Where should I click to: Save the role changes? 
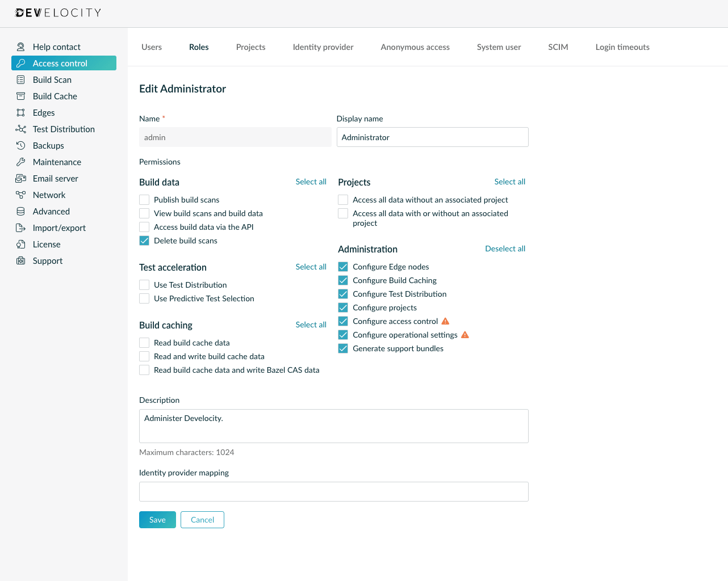tap(157, 520)
